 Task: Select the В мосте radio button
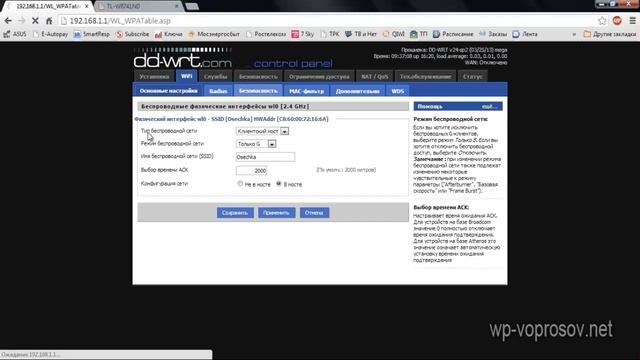tap(279, 184)
